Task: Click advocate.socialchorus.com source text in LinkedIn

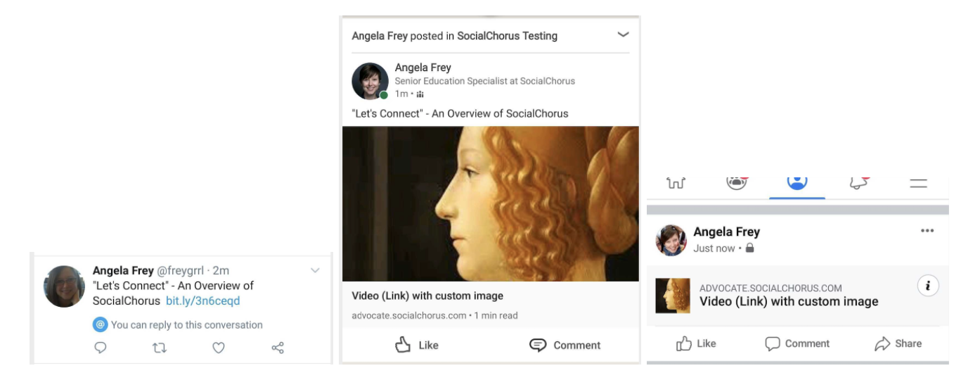Action: click(409, 315)
